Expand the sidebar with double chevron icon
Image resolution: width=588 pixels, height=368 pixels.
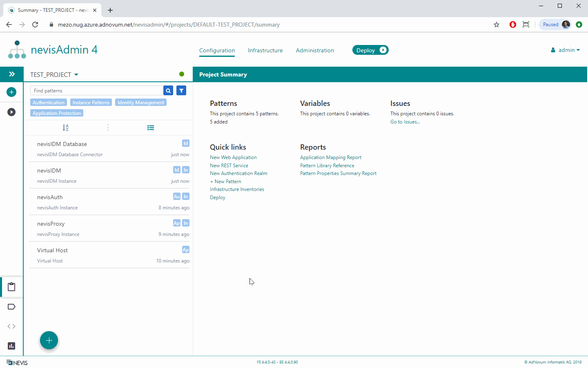12,74
